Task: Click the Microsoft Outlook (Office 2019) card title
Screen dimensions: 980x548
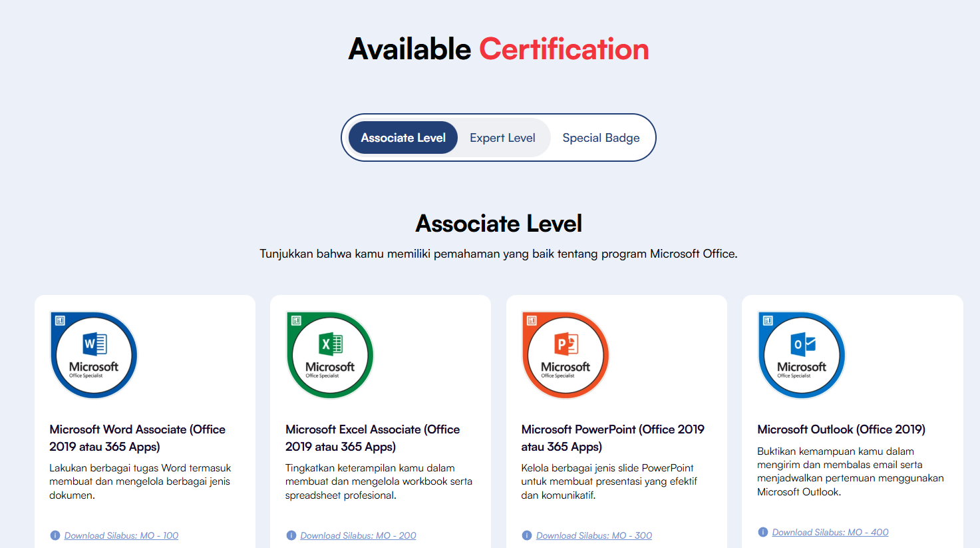Action: (840, 429)
